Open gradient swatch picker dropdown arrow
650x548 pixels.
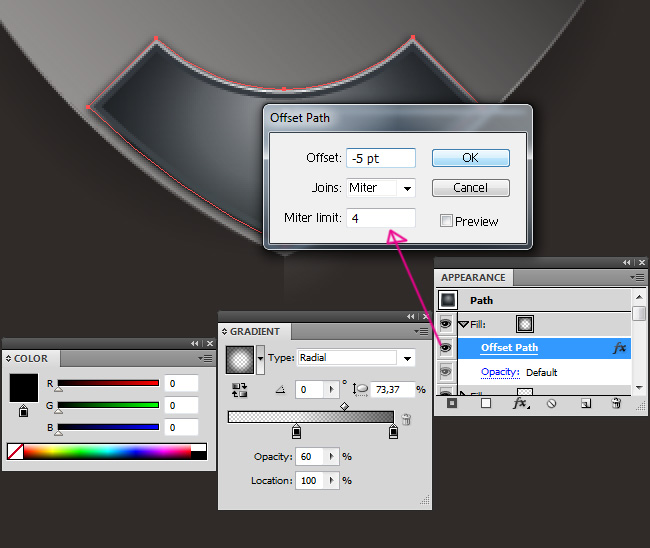coord(260,359)
